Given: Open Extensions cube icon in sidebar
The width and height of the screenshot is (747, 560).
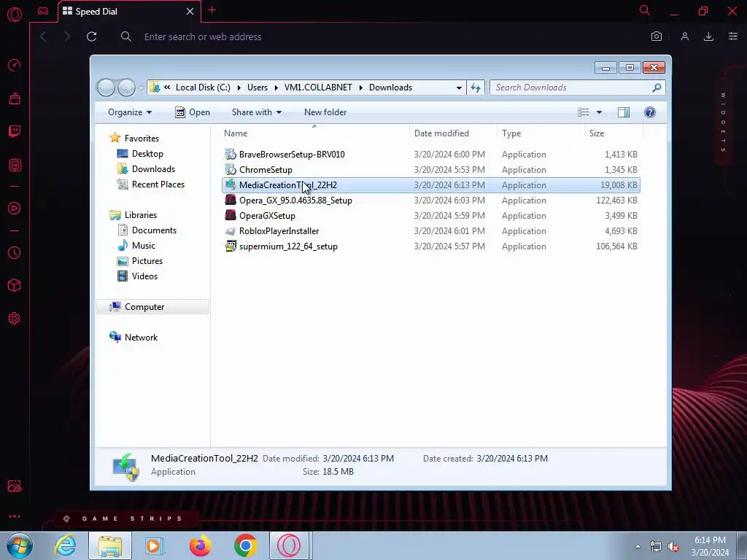Looking at the screenshot, I should 15,285.
